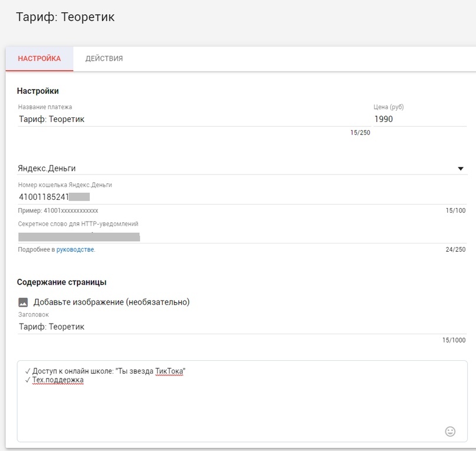The width and height of the screenshot is (476, 451).
Task: Click the Содержание страницы section heading
Action: 61,282
